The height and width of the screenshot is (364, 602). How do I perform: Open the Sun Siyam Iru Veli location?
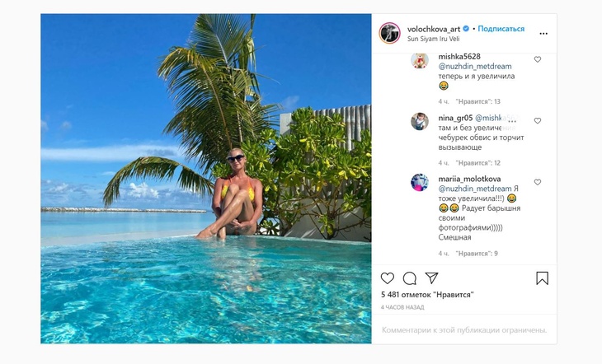point(434,39)
